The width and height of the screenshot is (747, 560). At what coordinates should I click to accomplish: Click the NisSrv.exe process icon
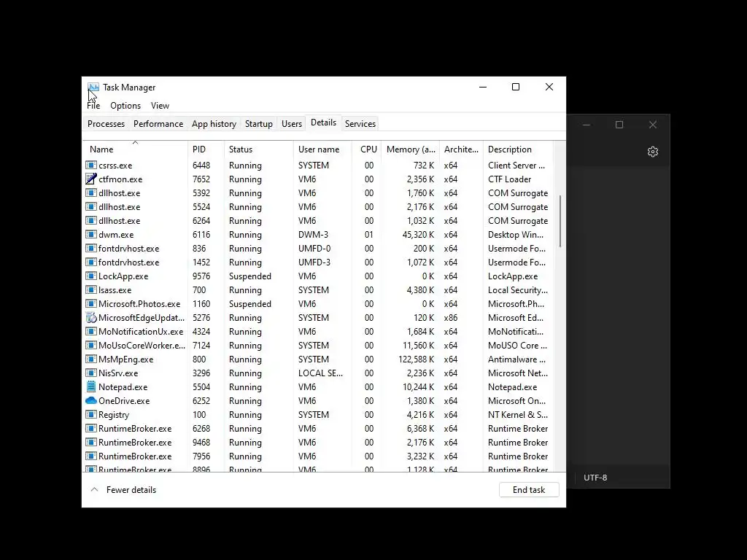click(x=91, y=373)
